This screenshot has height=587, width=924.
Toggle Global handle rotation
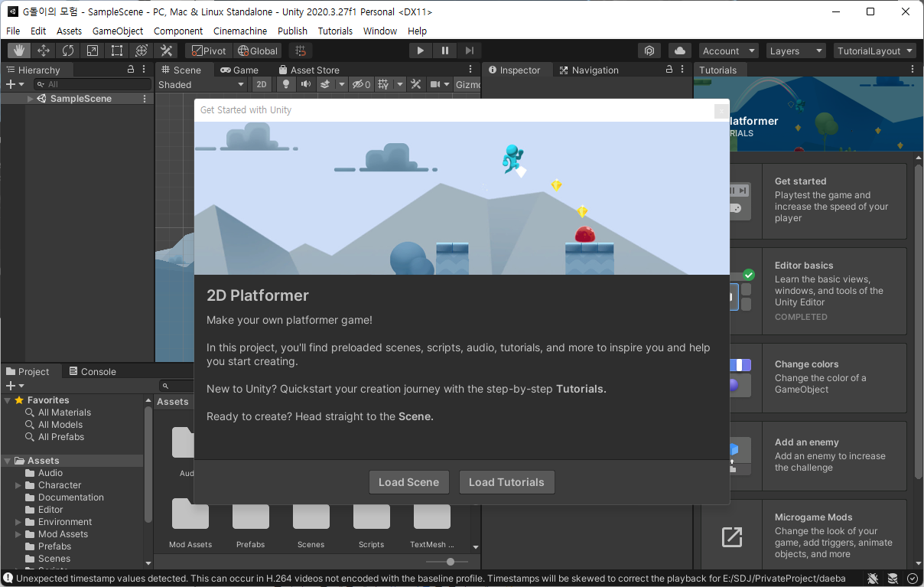(258, 51)
